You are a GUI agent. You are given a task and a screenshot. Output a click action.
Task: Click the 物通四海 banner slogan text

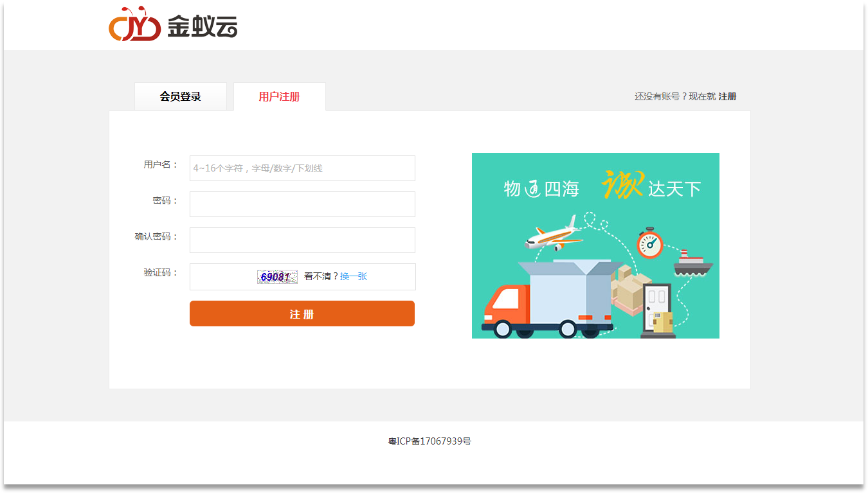click(541, 189)
